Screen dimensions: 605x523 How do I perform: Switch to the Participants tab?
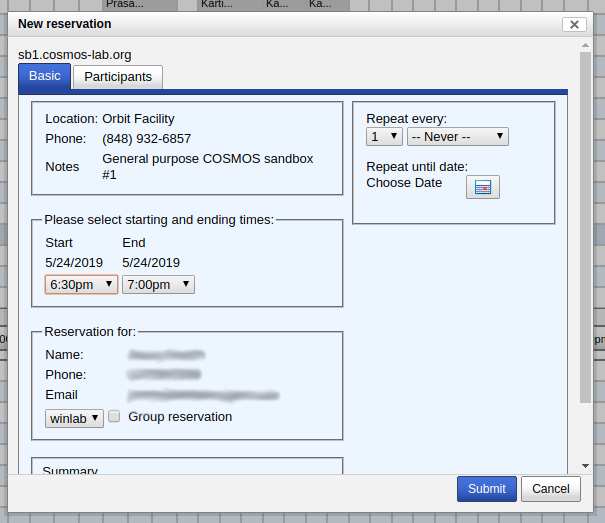[x=118, y=77]
